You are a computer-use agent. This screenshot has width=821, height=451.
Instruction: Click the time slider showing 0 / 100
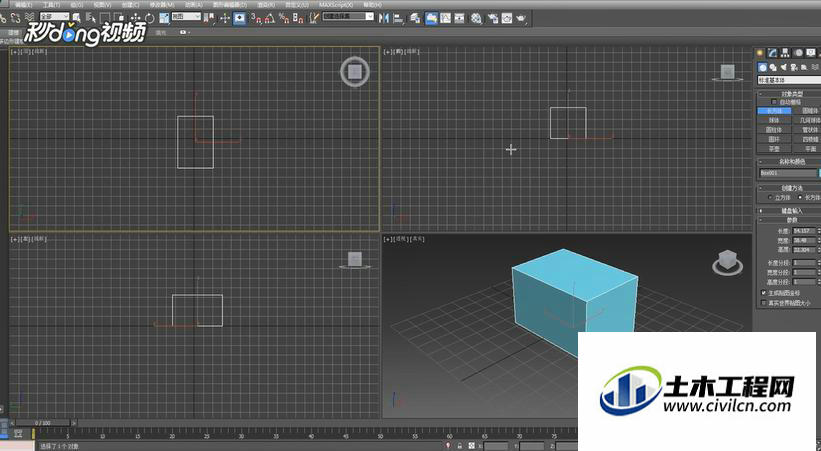pyautogui.click(x=43, y=423)
